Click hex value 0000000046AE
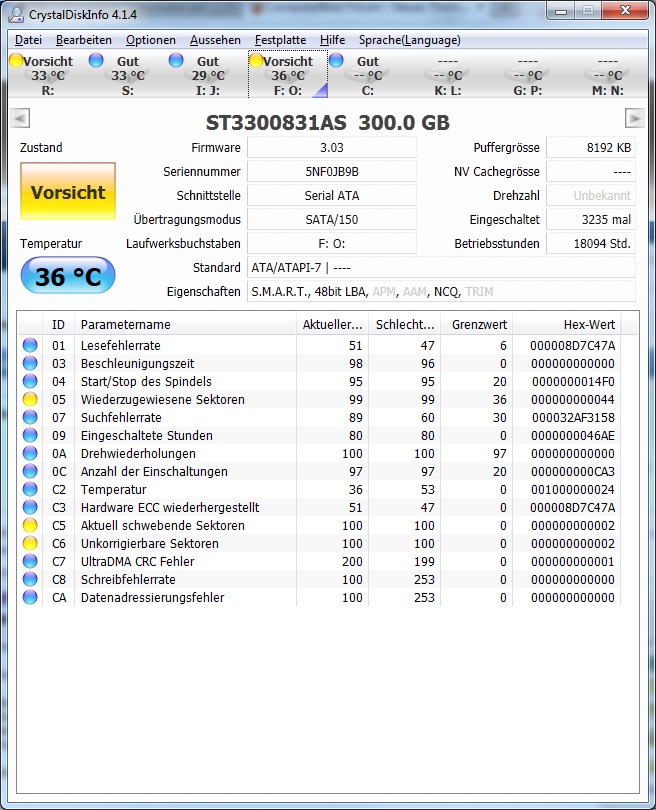This screenshot has width=656, height=810. (x=573, y=435)
